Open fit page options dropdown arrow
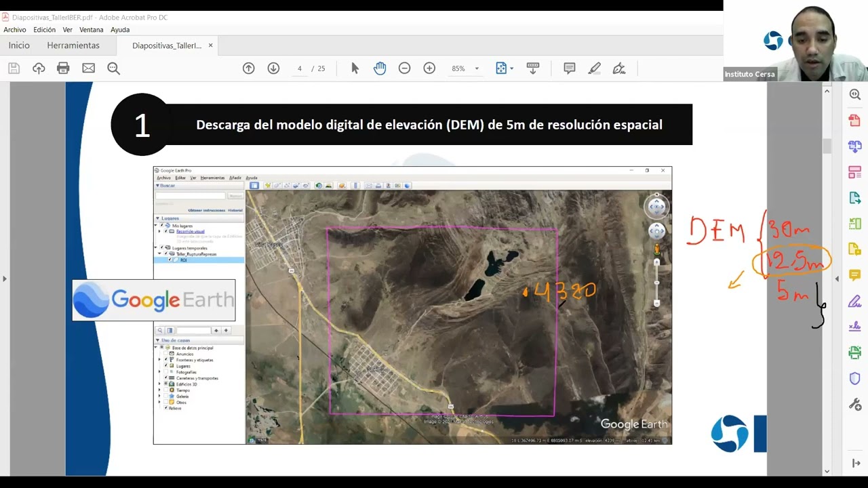868x488 pixels. 511,68
